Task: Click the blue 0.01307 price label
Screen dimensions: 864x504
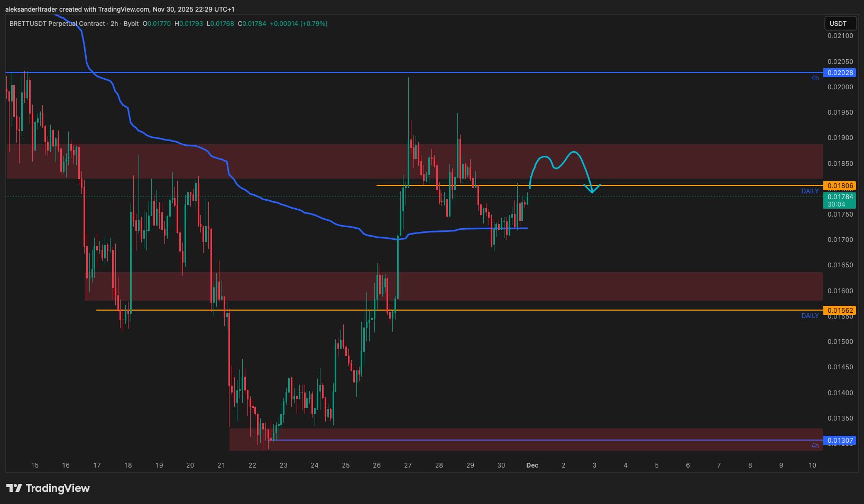Action: click(840, 441)
